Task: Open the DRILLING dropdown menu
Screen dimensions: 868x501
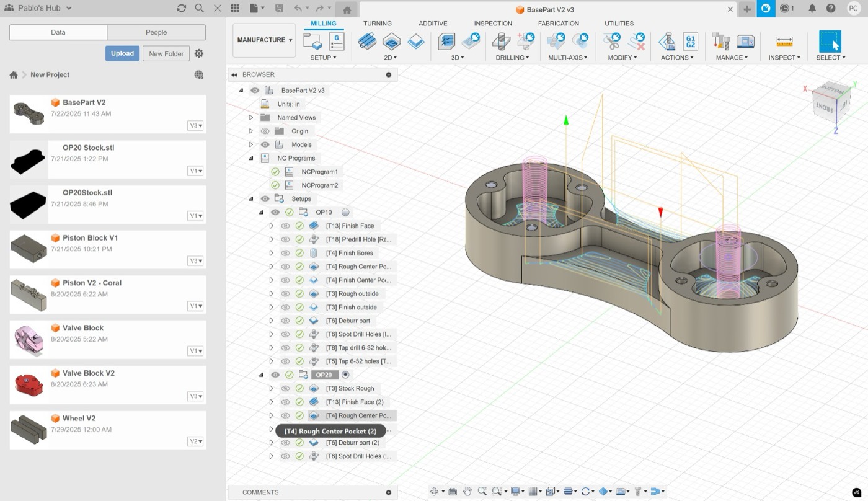Action: point(512,58)
